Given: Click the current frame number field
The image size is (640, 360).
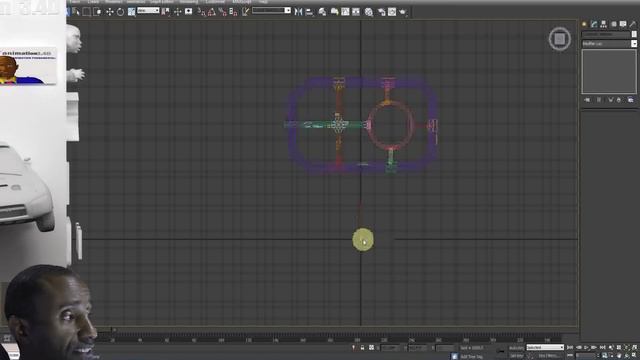Looking at the screenshot, I should tap(586, 356).
